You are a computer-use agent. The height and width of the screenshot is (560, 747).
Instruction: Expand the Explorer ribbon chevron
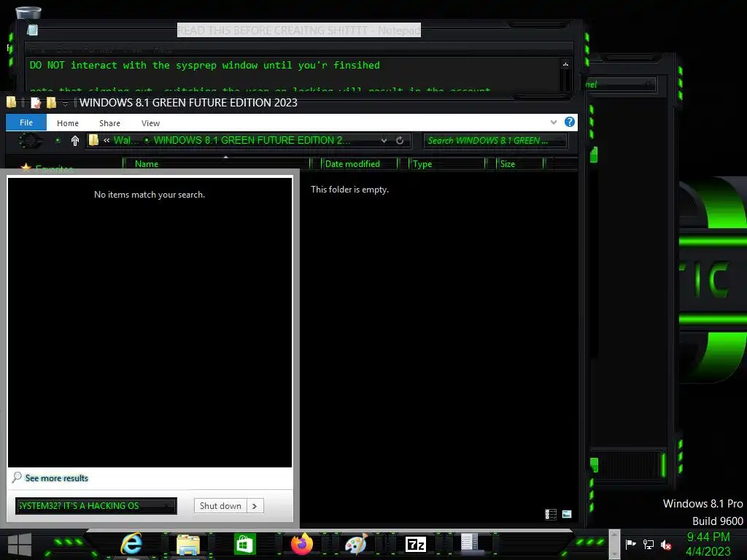pos(554,122)
